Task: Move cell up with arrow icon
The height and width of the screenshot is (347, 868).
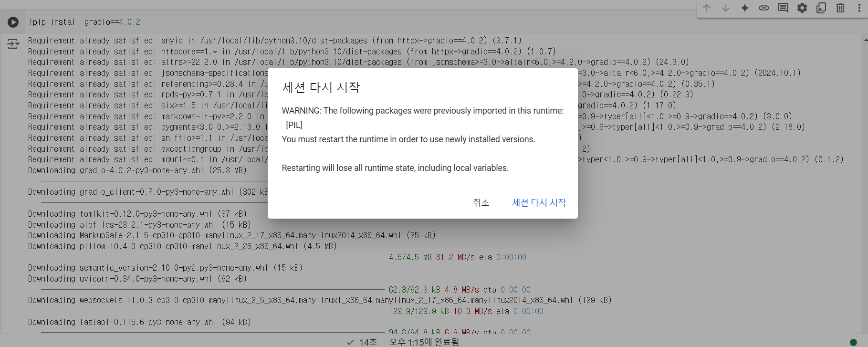Action: [x=707, y=8]
